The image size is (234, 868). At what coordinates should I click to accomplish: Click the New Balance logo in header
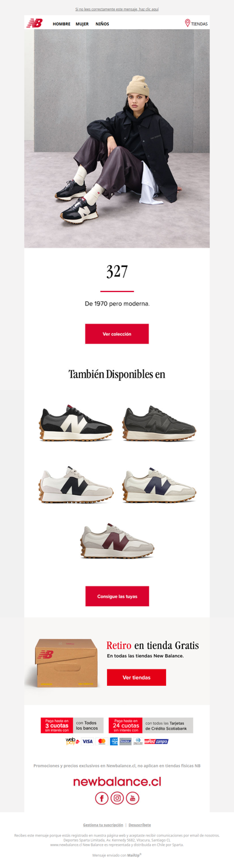[x=35, y=23]
